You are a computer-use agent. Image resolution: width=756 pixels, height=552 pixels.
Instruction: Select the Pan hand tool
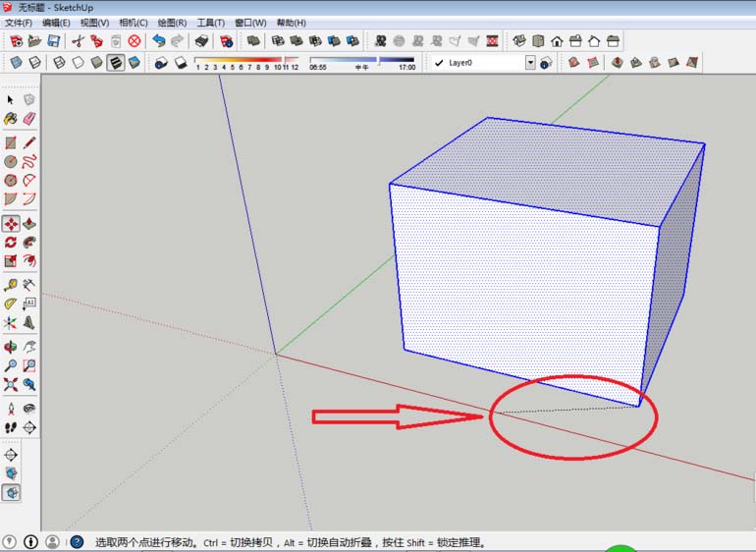pyautogui.click(x=29, y=347)
